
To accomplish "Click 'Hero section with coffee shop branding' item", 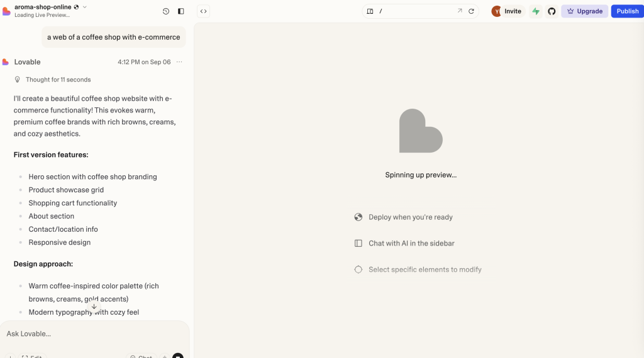I will pyautogui.click(x=93, y=176).
